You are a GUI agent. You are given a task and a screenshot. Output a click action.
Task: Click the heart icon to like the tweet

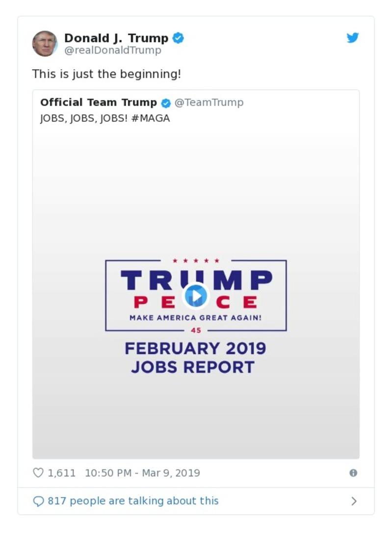coord(38,472)
